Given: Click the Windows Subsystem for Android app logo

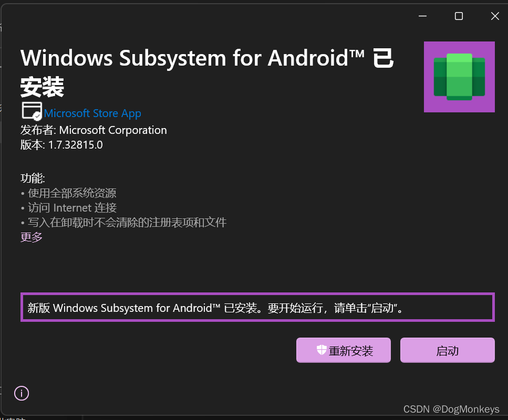Looking at the screenshot, I should click(x=459, y=77).
